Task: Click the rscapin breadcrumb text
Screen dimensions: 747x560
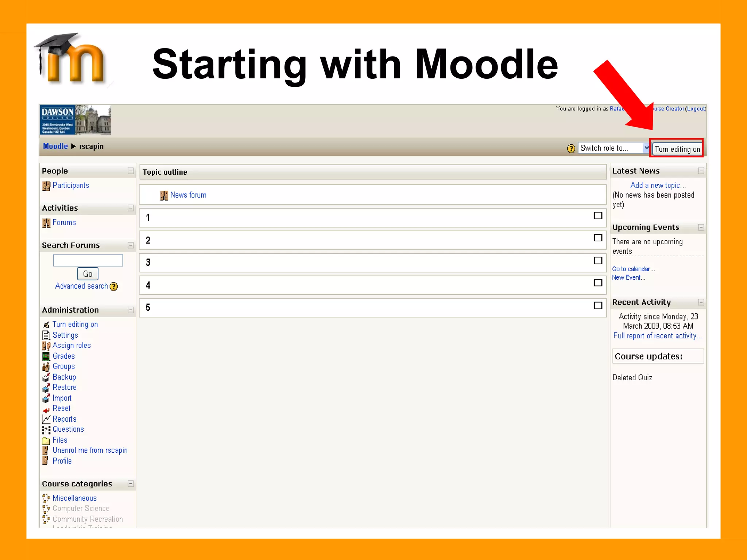Action: (x=91, y=147)
